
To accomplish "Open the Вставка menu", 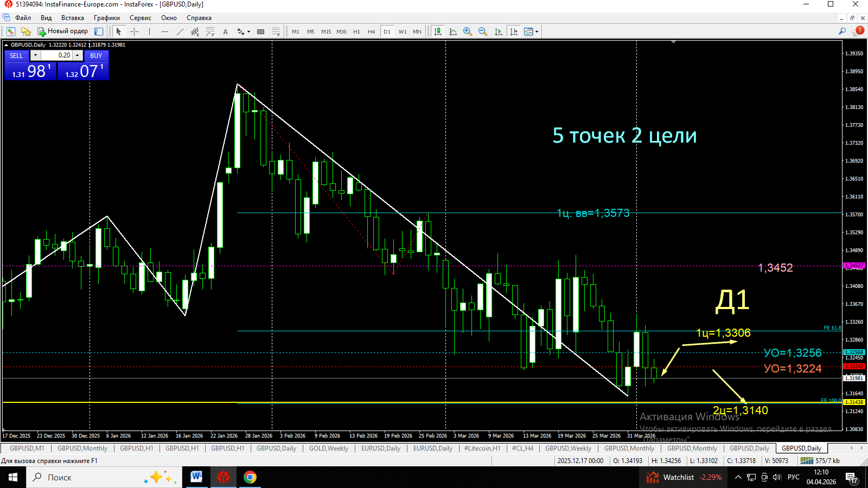I will [73, 18].
